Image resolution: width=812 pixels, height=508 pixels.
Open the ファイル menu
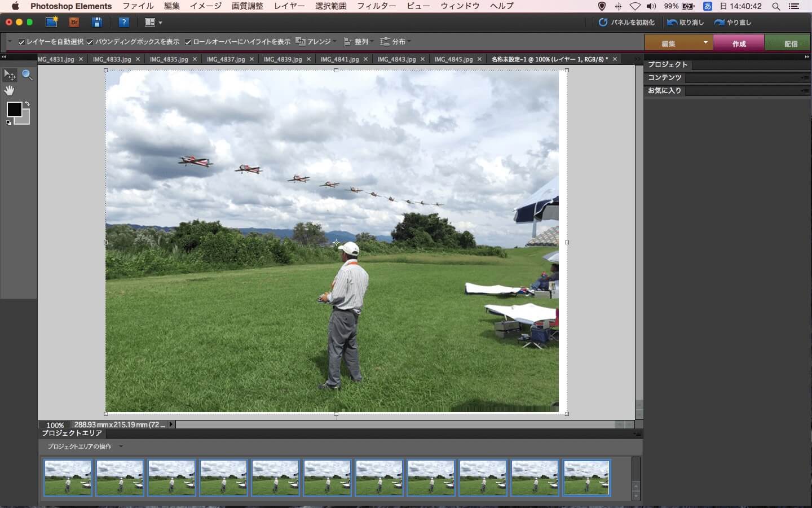click(138, 6)
